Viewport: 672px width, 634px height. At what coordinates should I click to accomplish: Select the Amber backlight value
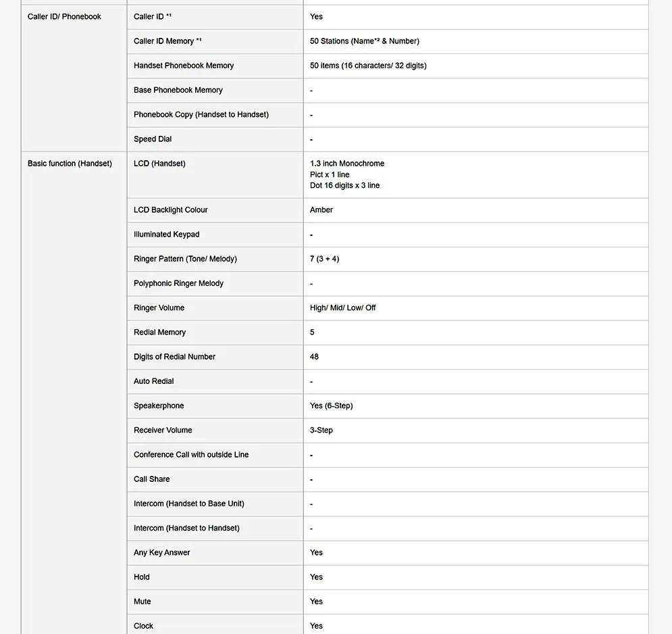coord(321,210)
